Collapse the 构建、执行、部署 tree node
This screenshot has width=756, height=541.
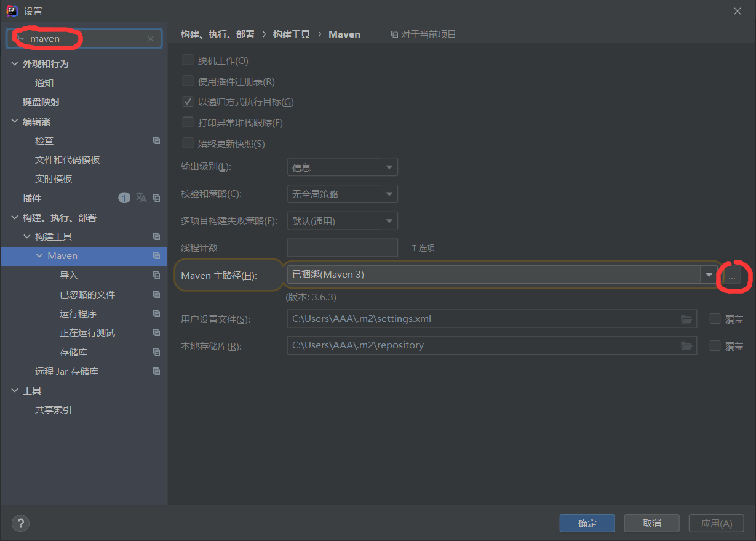(15, 217)
